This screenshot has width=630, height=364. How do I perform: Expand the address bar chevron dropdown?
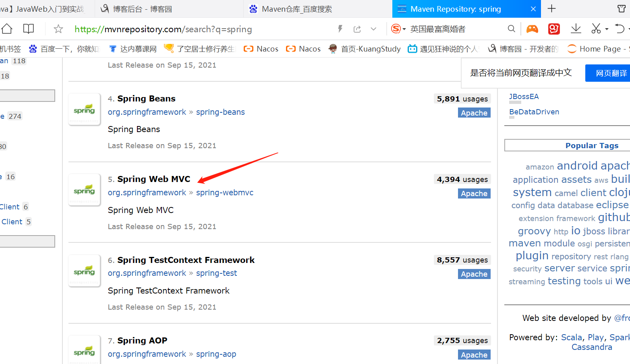coord(373,29)
